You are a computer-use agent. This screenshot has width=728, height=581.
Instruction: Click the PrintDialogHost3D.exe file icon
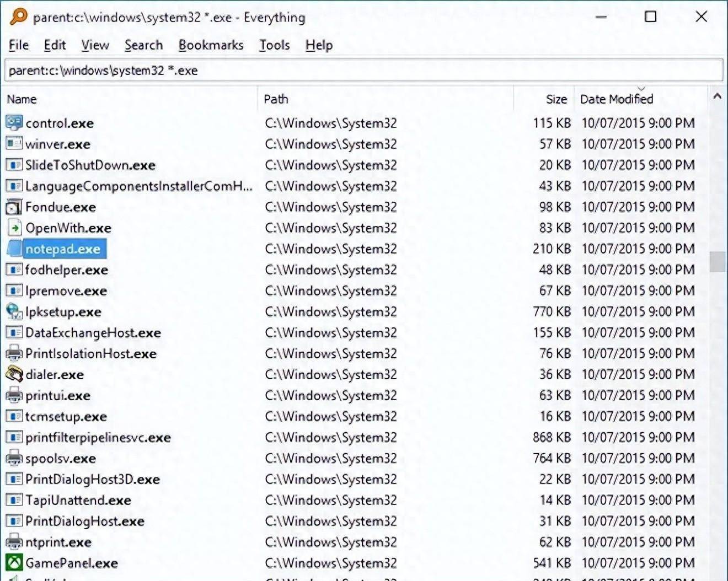tap(14, 478)
